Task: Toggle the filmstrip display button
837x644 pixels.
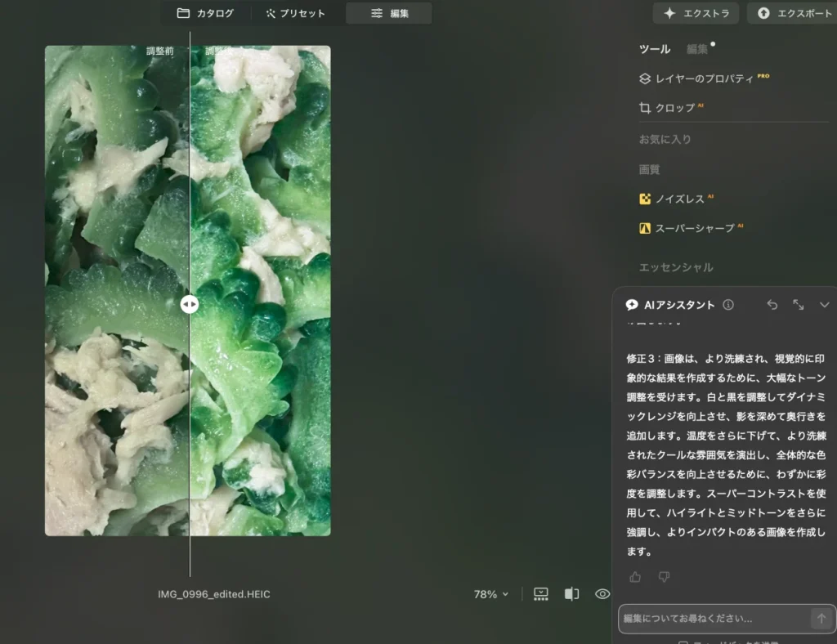Action: pos(541,594)
